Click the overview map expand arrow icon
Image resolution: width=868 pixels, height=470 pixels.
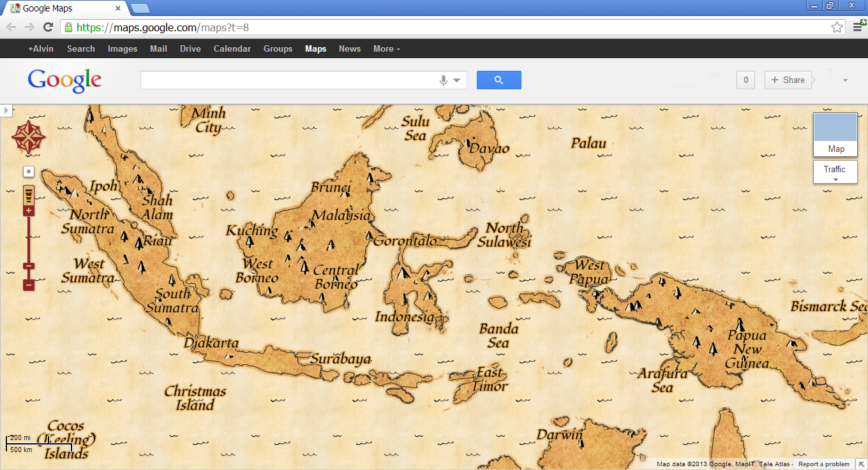pos(862,464)
